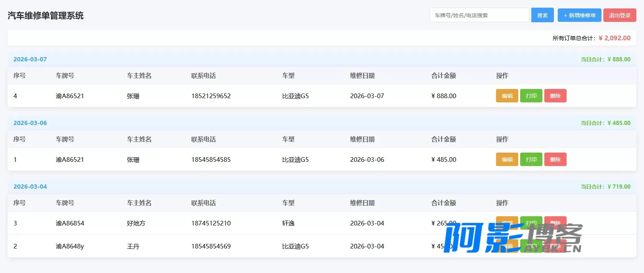
Task: Click the 汽车维修单管理系统 page title
Action: tap(46, 16)
